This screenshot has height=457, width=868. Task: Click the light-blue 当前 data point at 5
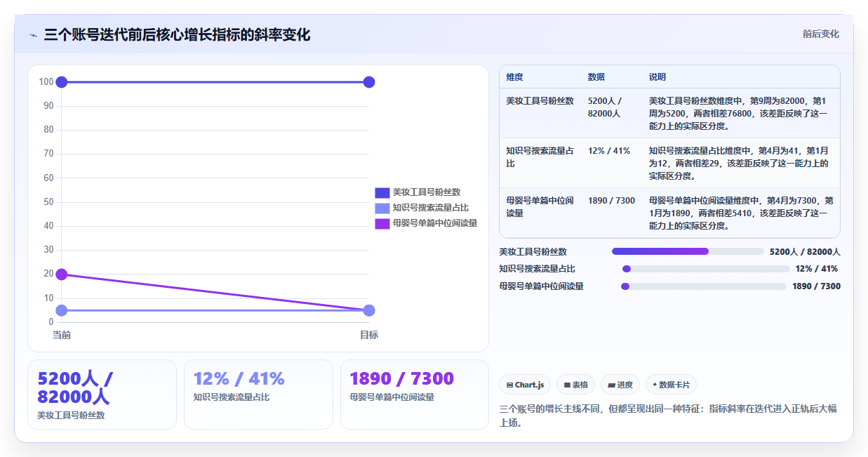click(61, 310)
